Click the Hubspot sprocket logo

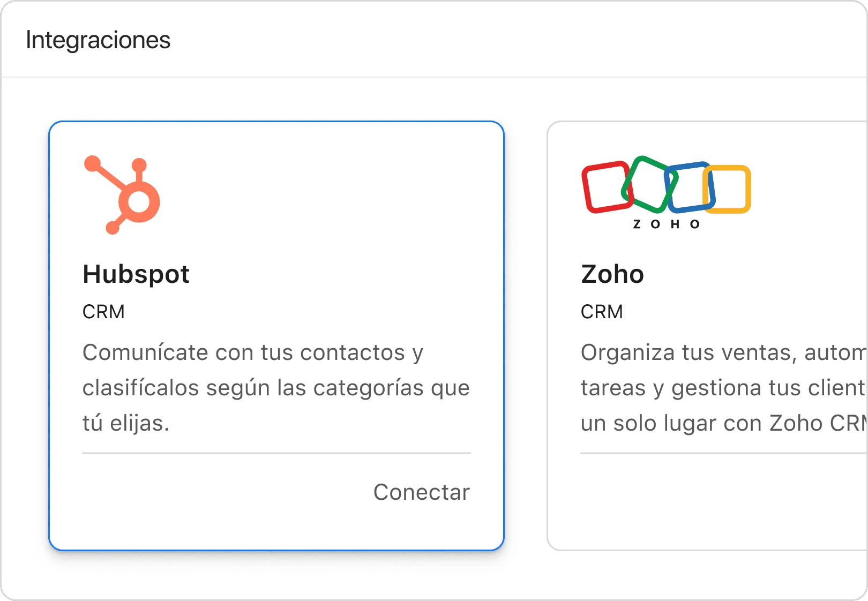click(x=123, y=196)
